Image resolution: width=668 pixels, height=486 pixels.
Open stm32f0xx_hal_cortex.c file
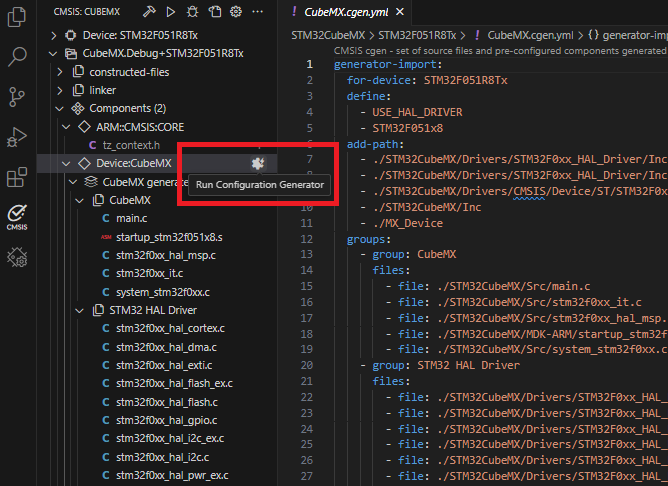170,328
